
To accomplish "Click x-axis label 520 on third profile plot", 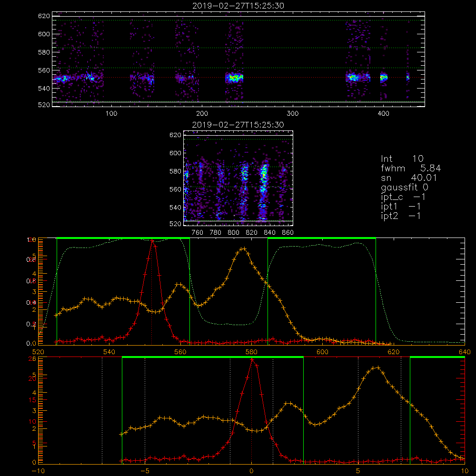I will point(38,352).
